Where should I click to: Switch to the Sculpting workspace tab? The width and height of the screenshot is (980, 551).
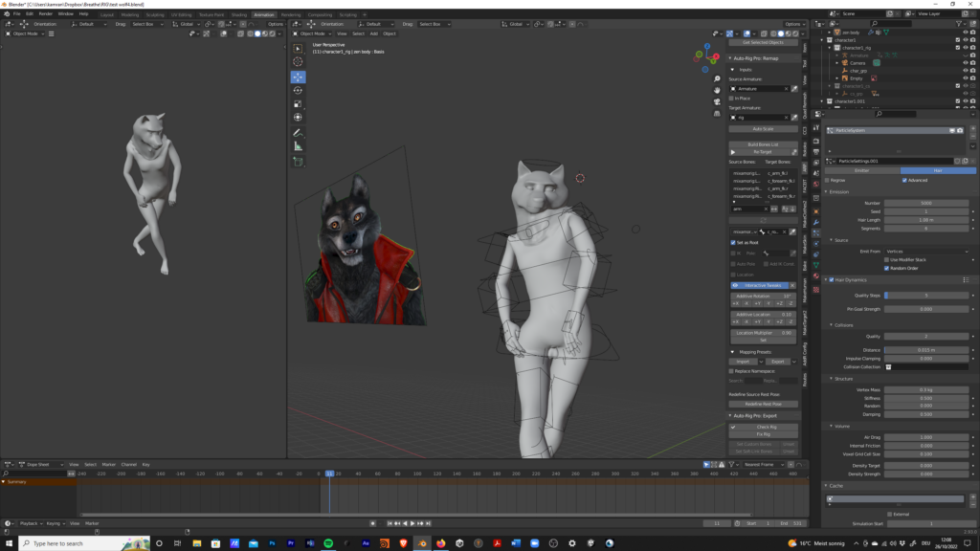tap(154, 14)
